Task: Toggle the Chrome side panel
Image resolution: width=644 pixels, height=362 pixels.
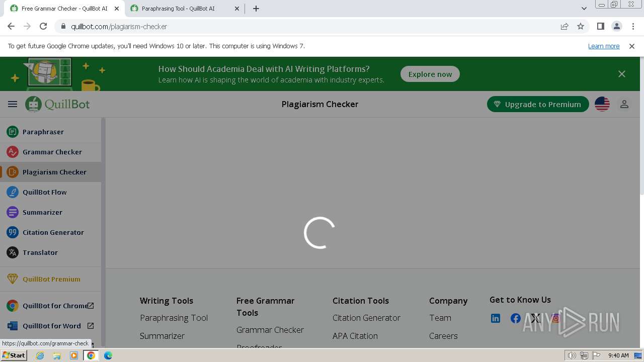Action: 601,26
